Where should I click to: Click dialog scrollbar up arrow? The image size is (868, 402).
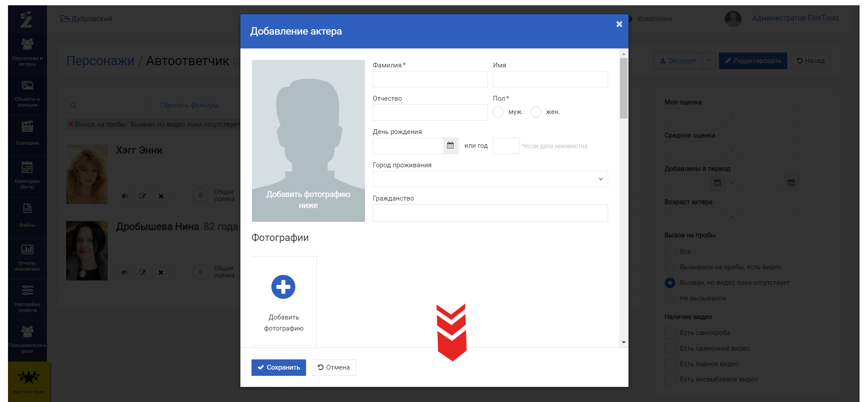[624, 54]
